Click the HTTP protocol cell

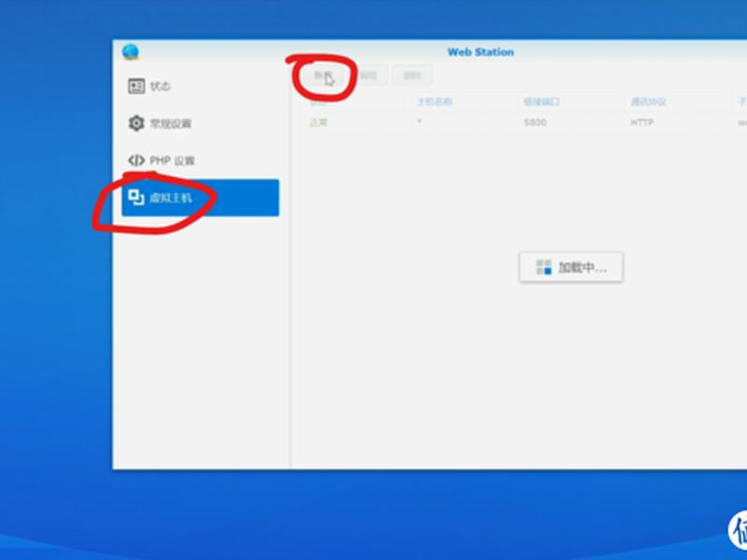(x=641, y=122)
